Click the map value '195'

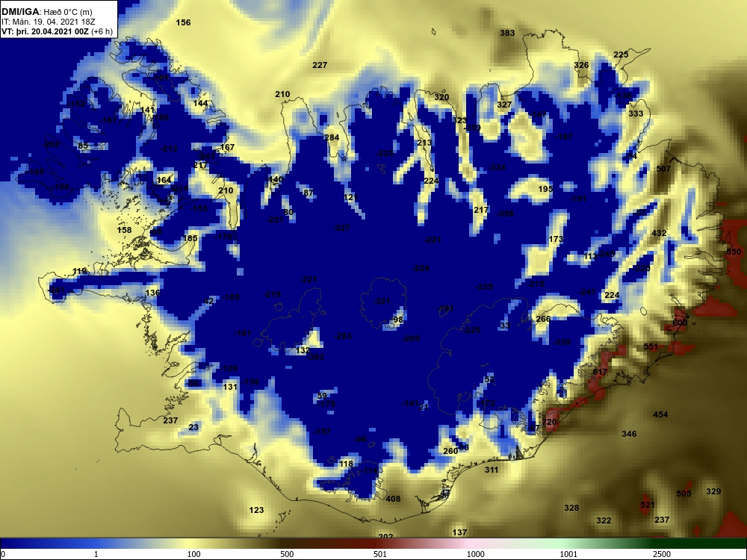pos(545,189)
